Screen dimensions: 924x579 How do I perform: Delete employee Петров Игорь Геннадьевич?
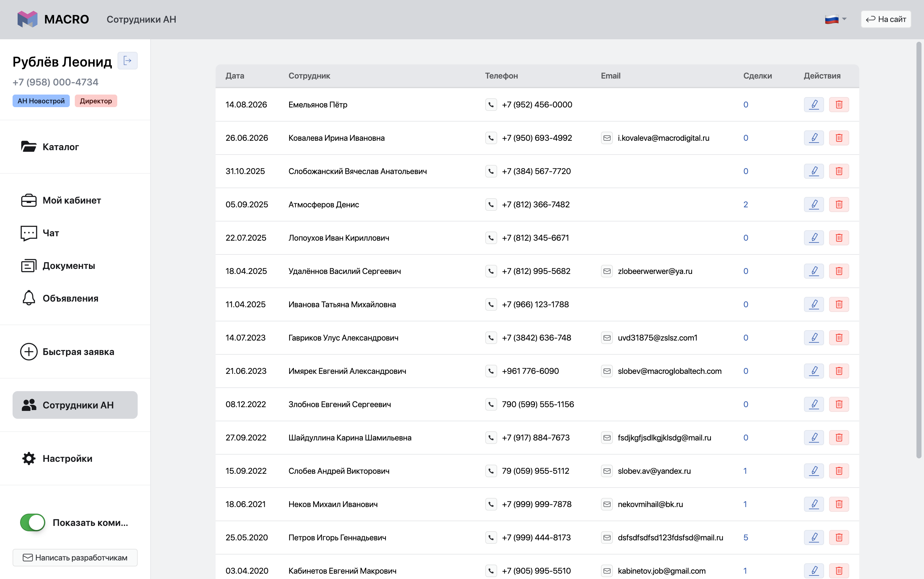[839, 538]
